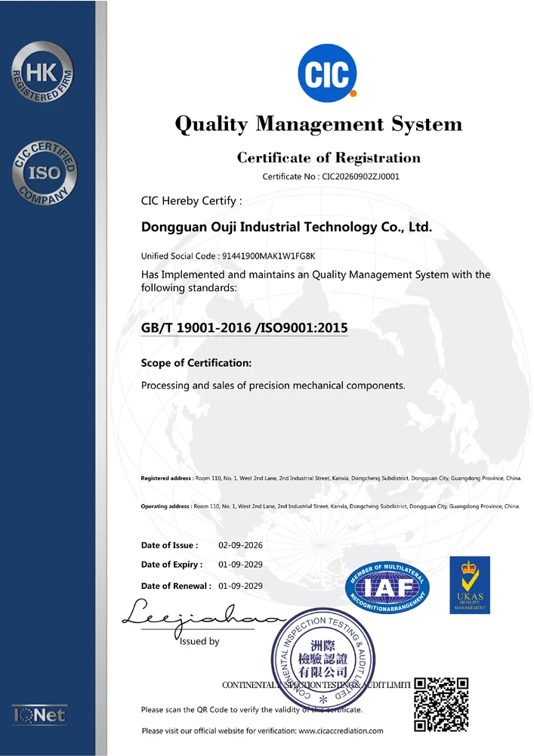Click the QR code for verification
Viewport: 534px width, 756px height.
tap(441, 704)
